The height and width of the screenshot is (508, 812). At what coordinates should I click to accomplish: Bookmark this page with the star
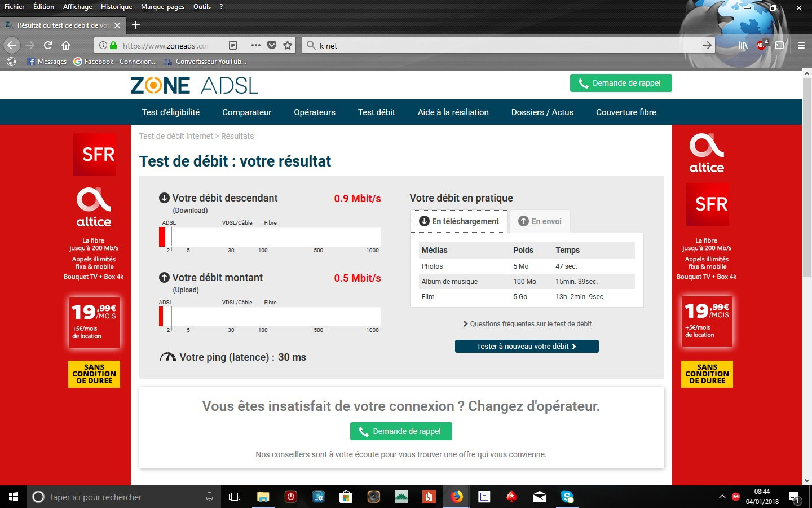(x=288, y=45)
